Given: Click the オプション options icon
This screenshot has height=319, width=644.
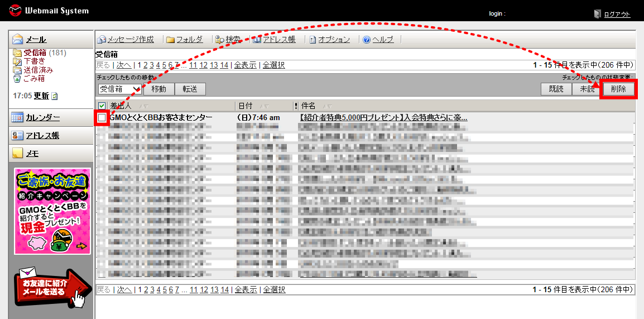Looking at the screenshot, I should coord(313,40).
